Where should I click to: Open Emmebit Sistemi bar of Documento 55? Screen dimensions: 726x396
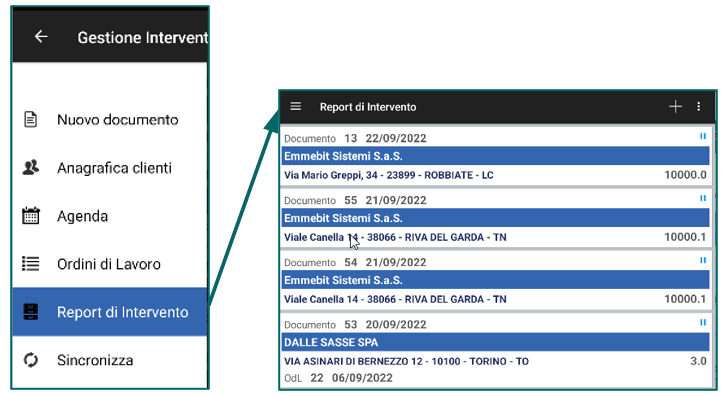coord(495,218)
